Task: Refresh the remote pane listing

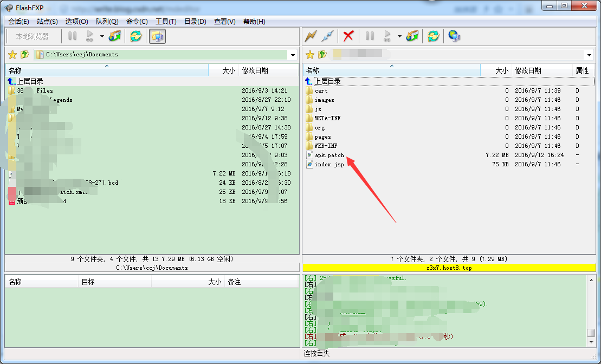Action: point(433,36)
